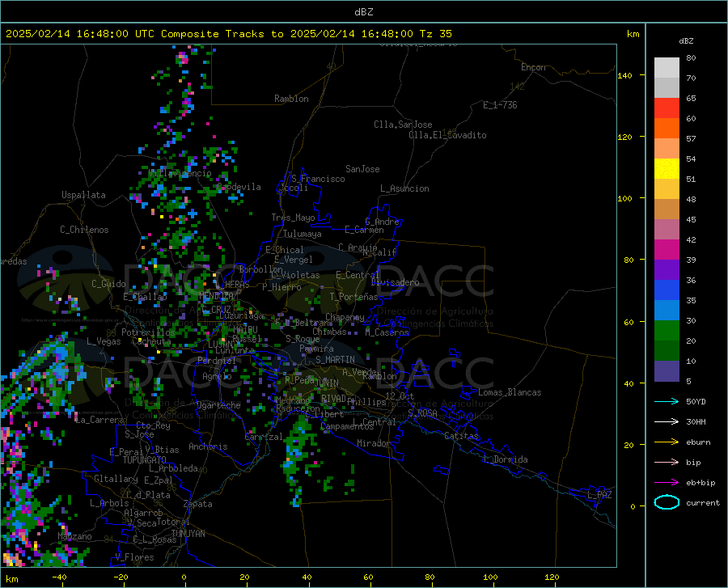Click the MENDOZA city label on map
Screen dimensions: 728x588
click(216, 296)
